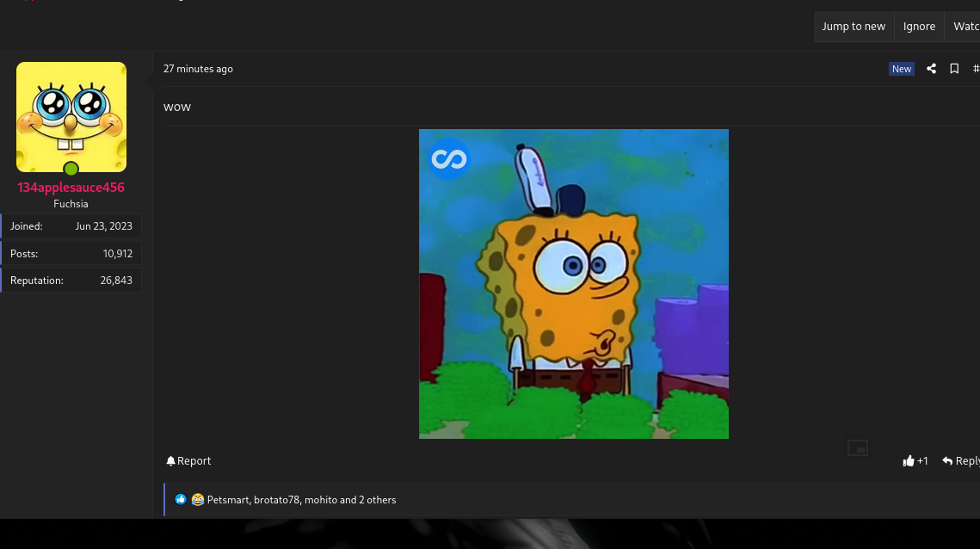Screen dimensions: 980x549
Task: Click the New badge on the post
Action: [901, 69]
